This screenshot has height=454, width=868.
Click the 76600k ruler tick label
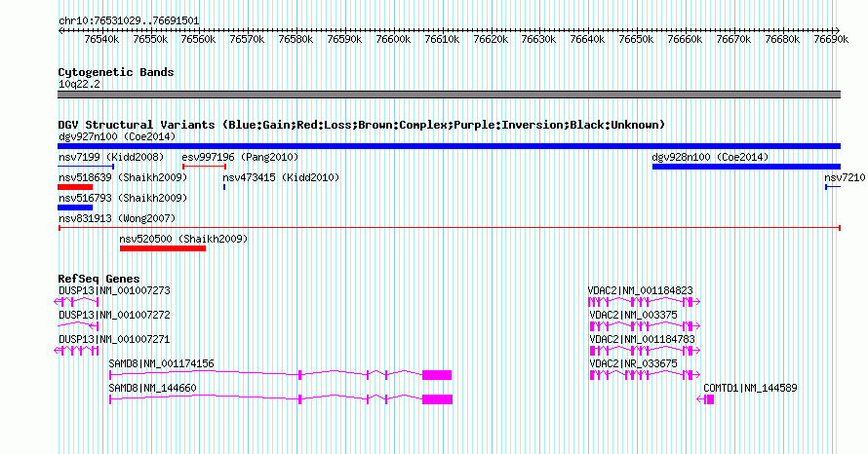pos(393,39)
